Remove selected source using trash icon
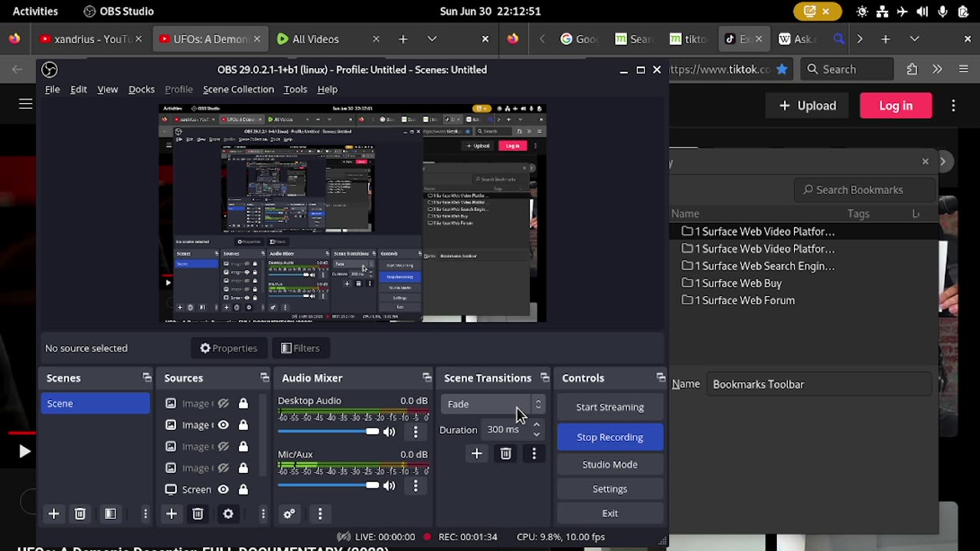The width and height of the screenshot is (980, 551). coord(198,514)
